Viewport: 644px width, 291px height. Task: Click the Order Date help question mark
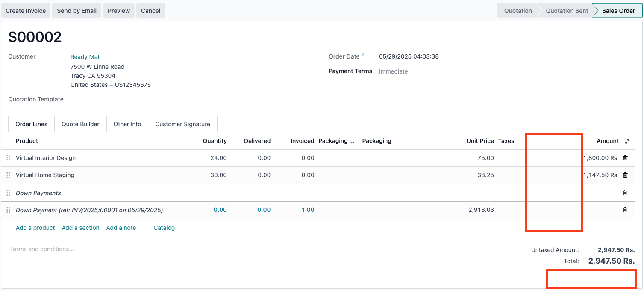(363, 55)
